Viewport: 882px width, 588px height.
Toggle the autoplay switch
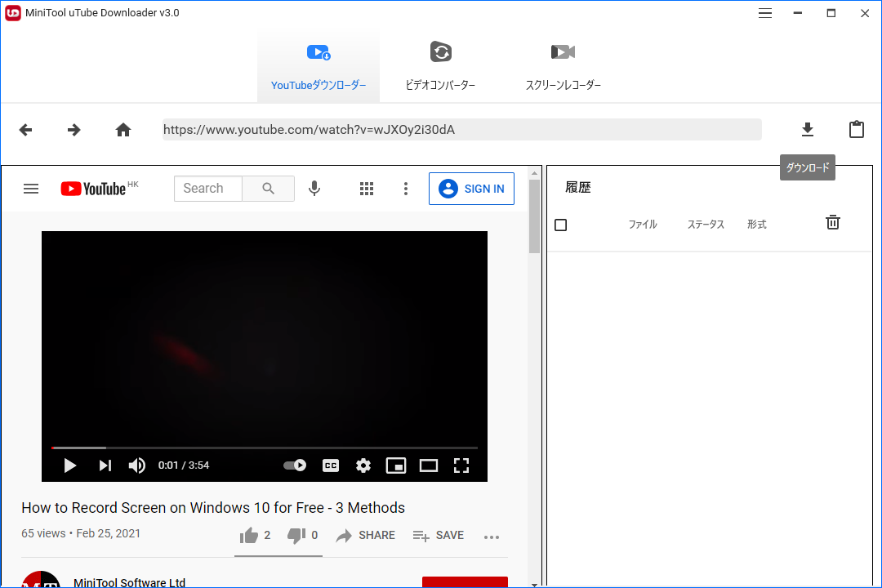(295, 465)
